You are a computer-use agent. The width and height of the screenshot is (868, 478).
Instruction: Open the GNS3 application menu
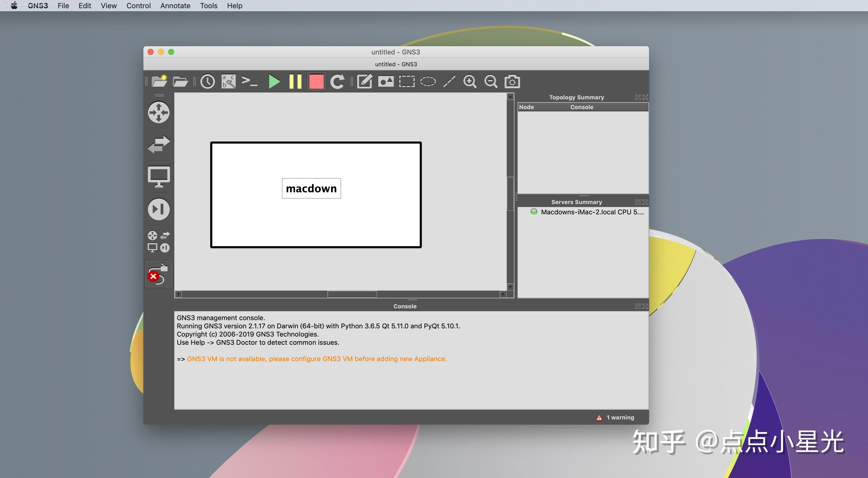pos(38,6)
